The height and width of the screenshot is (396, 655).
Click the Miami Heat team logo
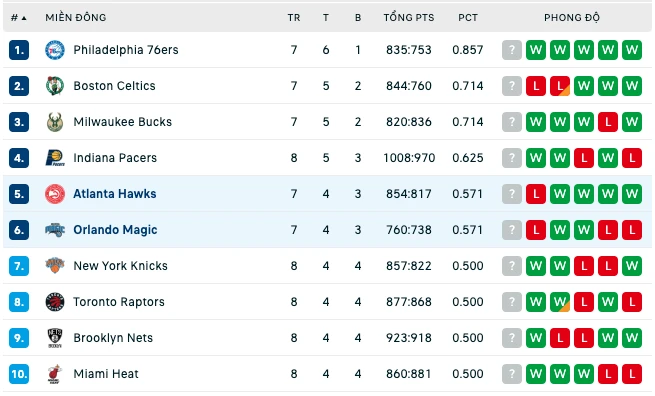click(x=55, y=373)
